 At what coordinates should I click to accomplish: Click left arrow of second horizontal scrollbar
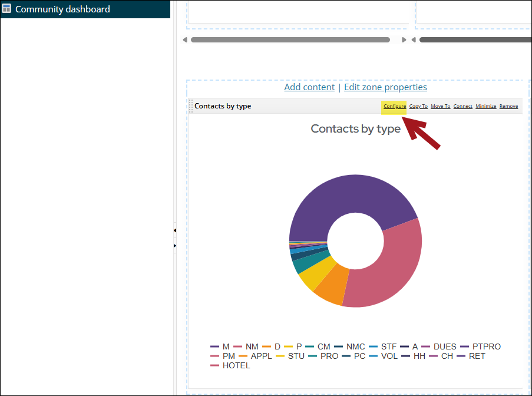click(x=414, y=40)
